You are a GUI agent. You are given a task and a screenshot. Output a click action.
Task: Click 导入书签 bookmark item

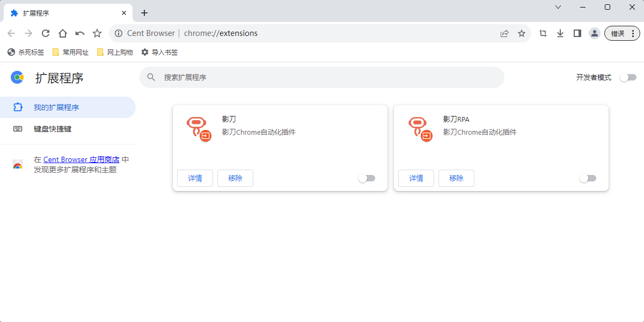point(159,52)
